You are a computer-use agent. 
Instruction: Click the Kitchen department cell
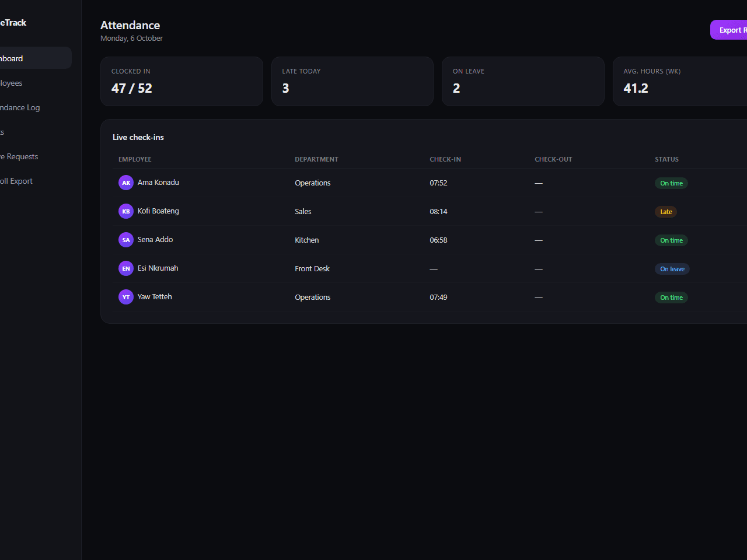[x=306, y=240]
